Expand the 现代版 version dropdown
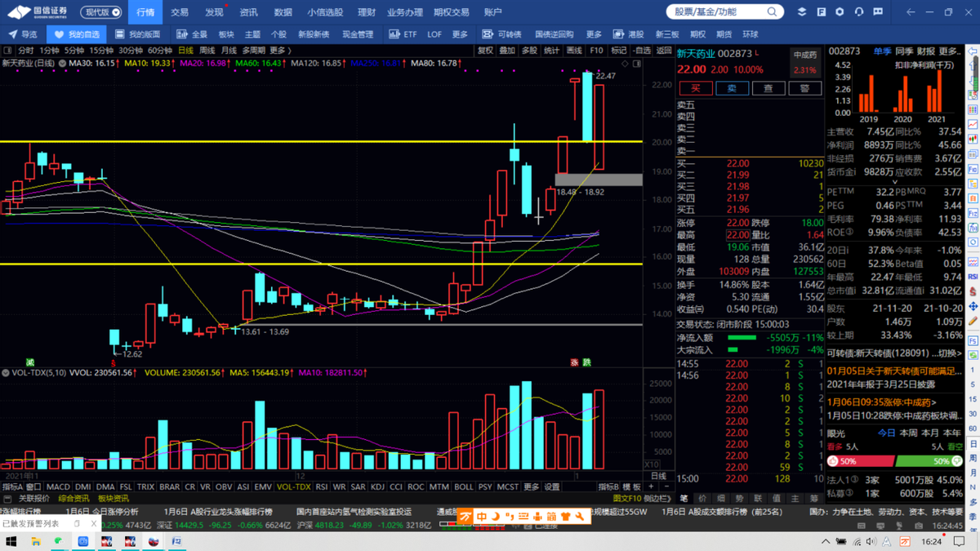 coord(102,12)
